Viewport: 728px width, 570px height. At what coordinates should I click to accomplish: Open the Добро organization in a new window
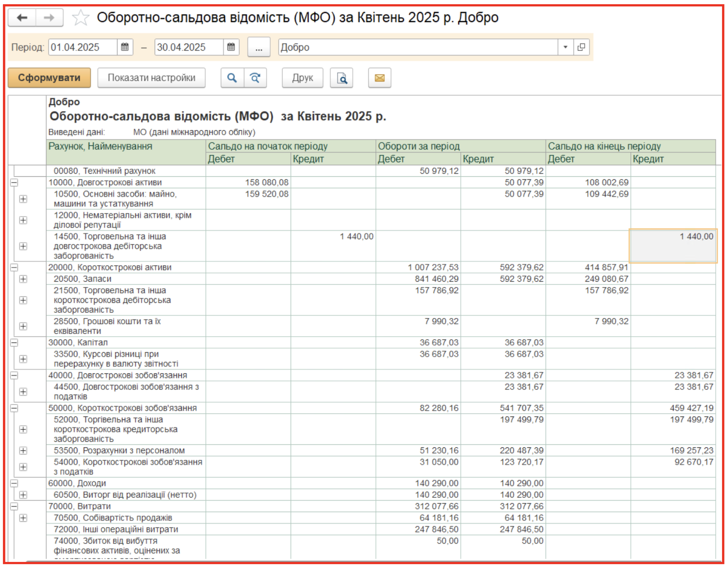tap(581, 47)
